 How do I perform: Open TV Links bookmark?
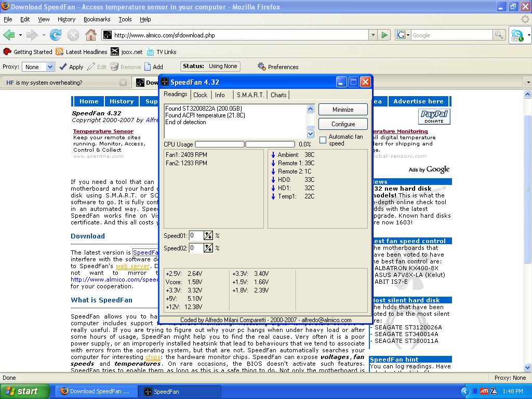[x=162, y=52]
